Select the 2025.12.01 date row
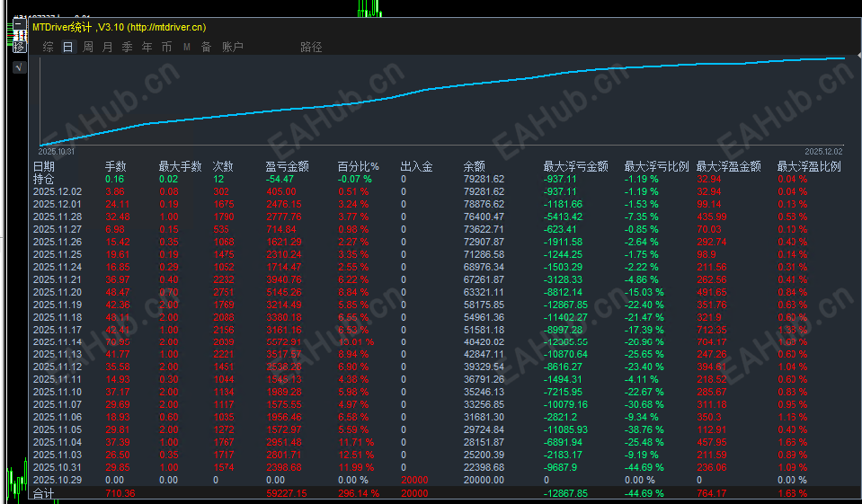 tap(58, 205)
